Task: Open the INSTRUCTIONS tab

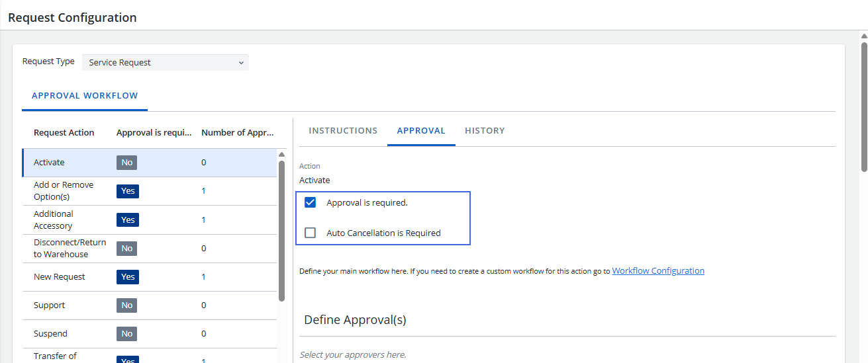Action: point(343,131)
